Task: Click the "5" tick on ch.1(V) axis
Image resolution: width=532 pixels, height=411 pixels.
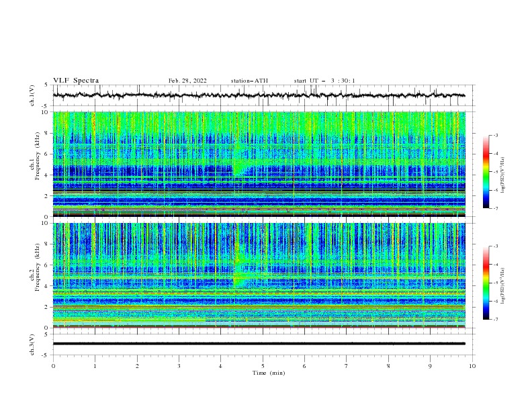Action: coord(46,85)
